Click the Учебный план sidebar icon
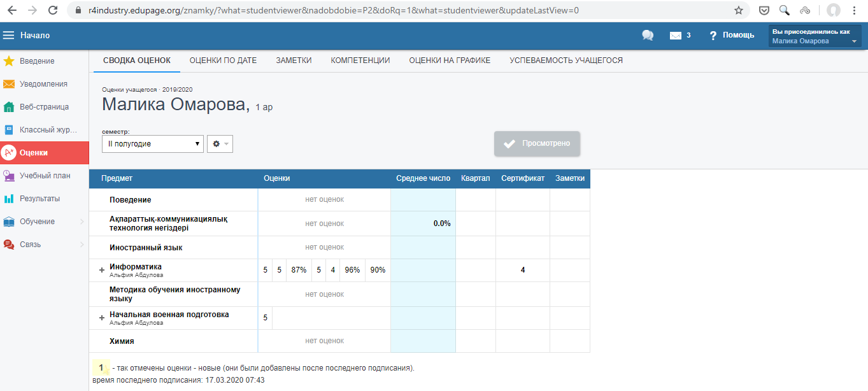Viewport: 868px width, 391px height. [x=9, y=176]
